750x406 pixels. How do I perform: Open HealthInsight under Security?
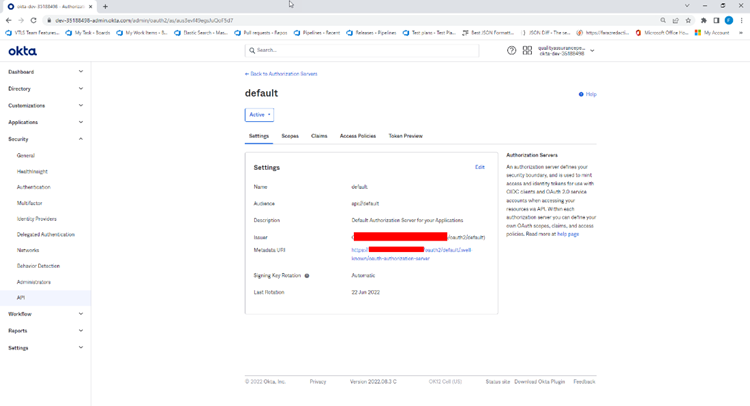32,171
